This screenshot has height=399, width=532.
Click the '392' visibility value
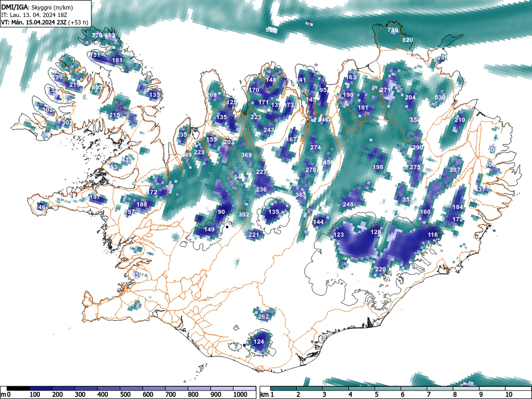tap(244, 214)
